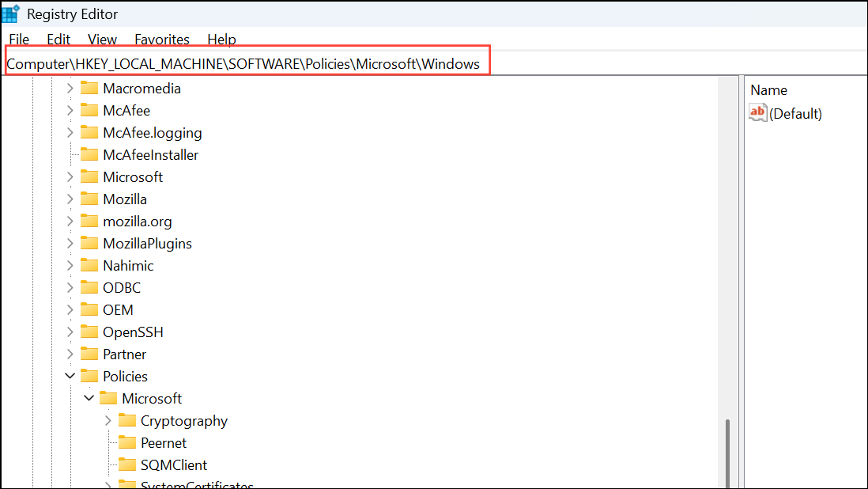Click the MozillaPlugins folder icon
Screen dimensions: 868x489
click(89, 243)
